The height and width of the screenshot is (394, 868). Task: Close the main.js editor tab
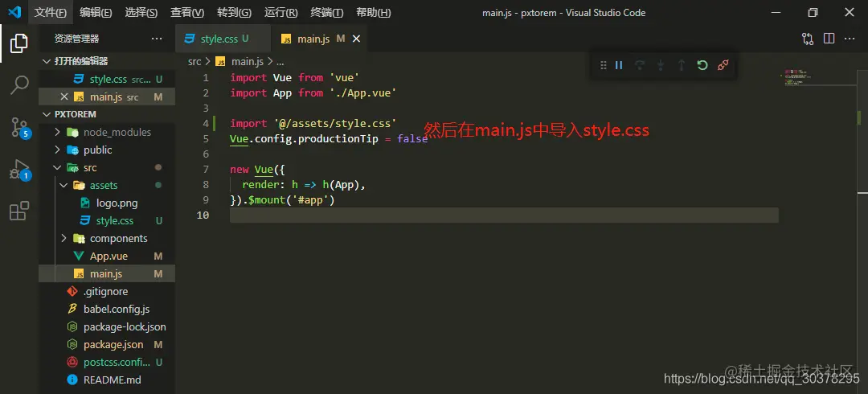tap(357, 39)
